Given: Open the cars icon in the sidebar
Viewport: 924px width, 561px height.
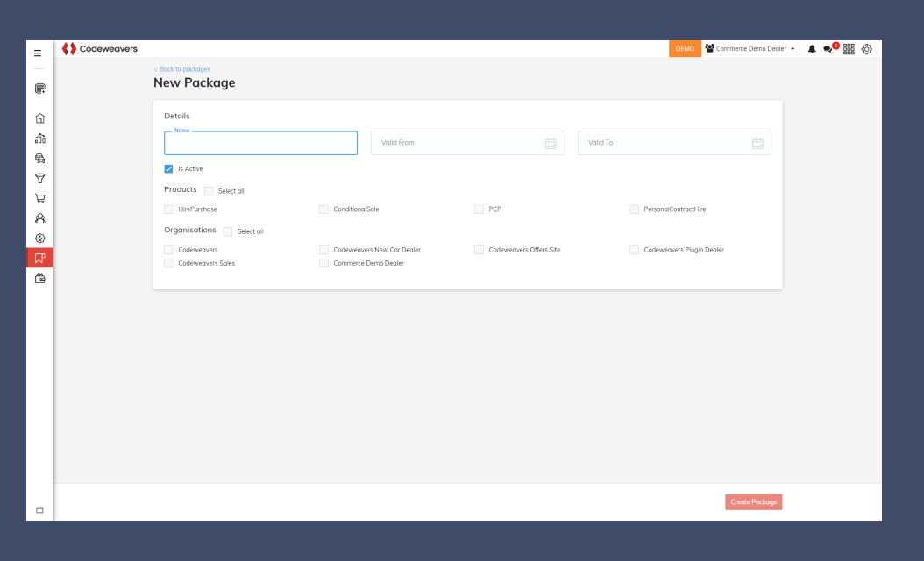Looking at the screenshot, I should tap(40, 159).
